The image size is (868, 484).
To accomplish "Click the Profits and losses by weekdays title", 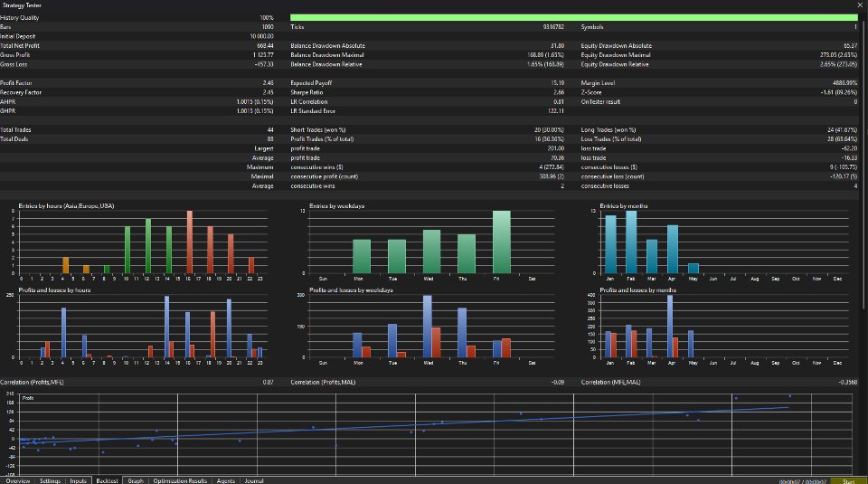I will click(351, 290).
